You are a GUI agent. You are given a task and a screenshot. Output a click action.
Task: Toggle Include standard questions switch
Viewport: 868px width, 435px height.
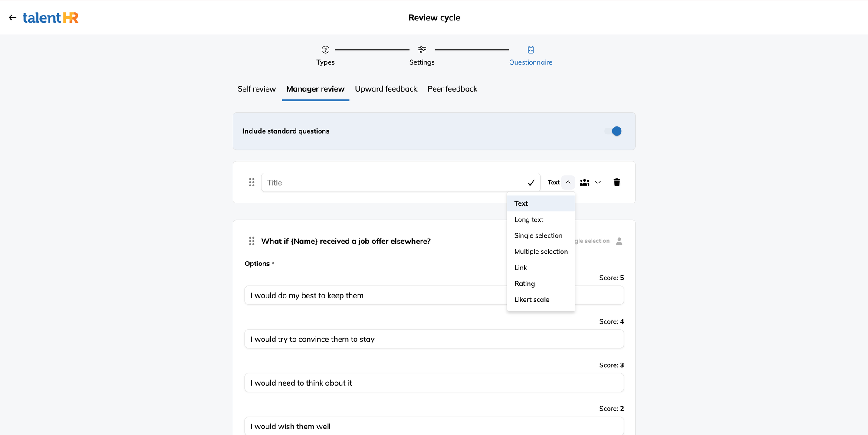coord(613,131)
